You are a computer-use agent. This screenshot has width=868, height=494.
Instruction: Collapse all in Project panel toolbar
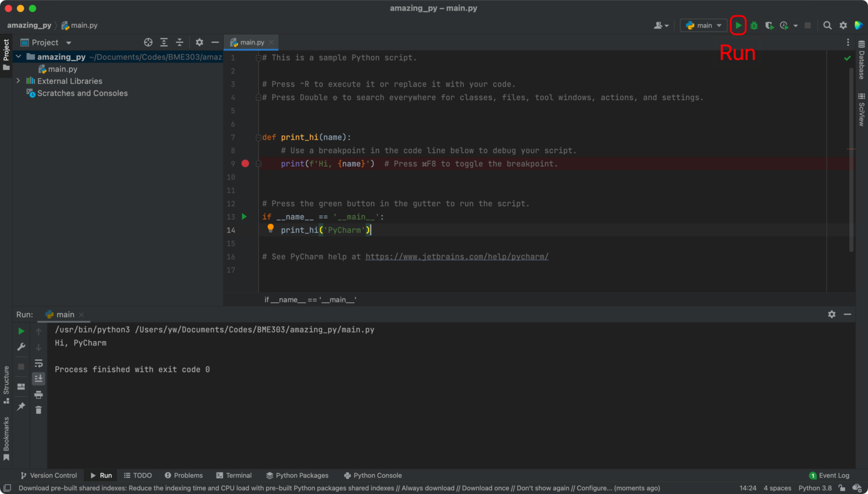tap(179, 42)
